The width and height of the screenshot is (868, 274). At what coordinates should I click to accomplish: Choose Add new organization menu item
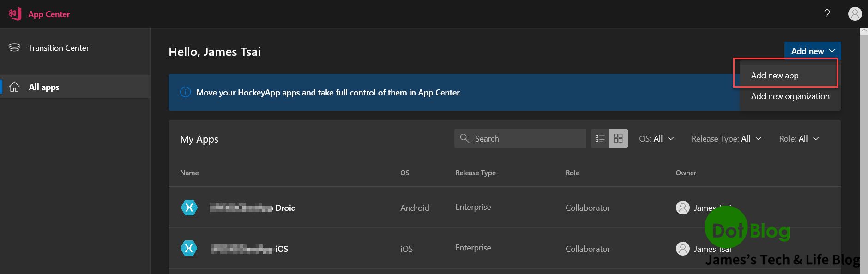point(790,96)
